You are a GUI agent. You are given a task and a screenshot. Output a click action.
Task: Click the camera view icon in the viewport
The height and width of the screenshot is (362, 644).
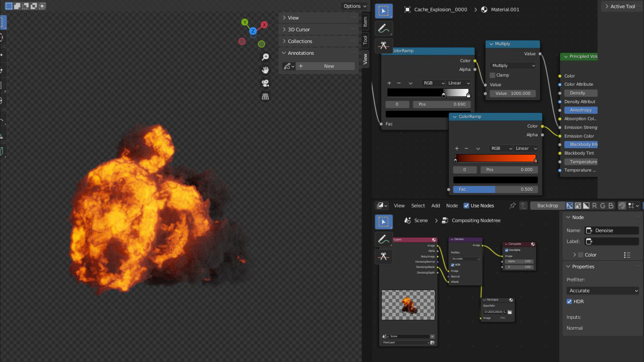coord(265,83)
